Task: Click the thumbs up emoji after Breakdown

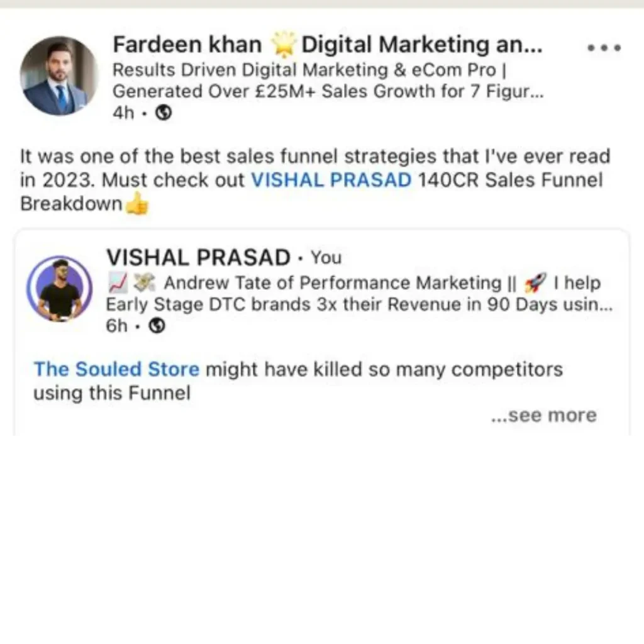Action: 137,203
